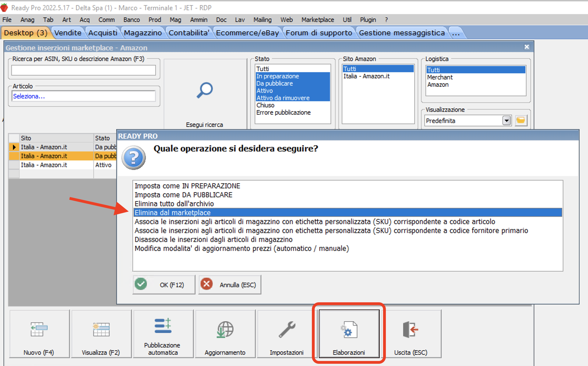Viewport: 588px width, 366px height.
Task: Select associate option with codice fornitore primario
Action: point(348,230)
